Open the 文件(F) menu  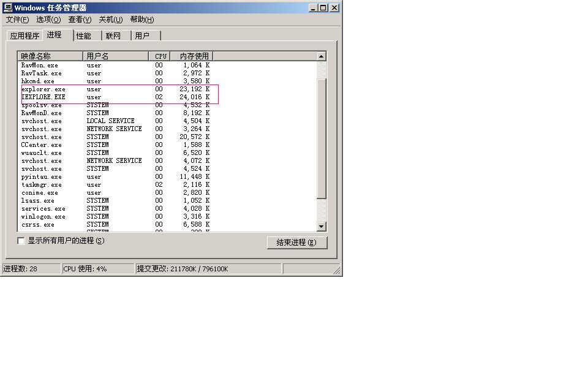17,20
